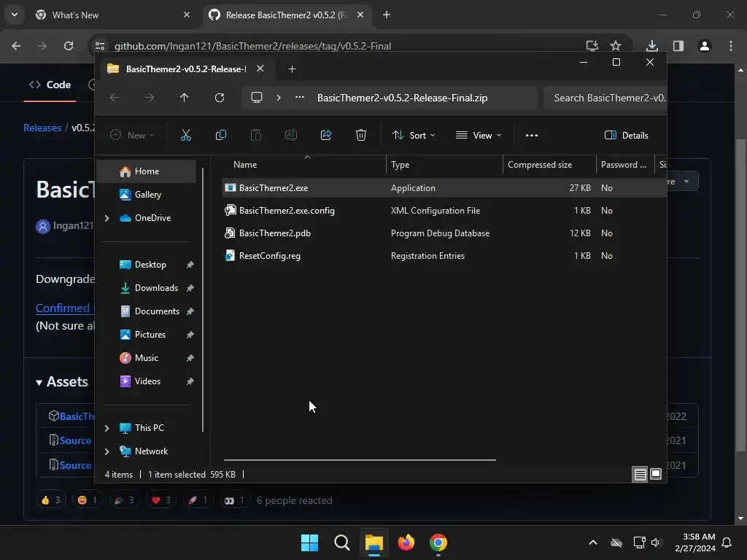This screenshot has height=560, width=747.
Task: Open the Code tab on GitHub
Action: pyautogui.click(x=50, y=85)
